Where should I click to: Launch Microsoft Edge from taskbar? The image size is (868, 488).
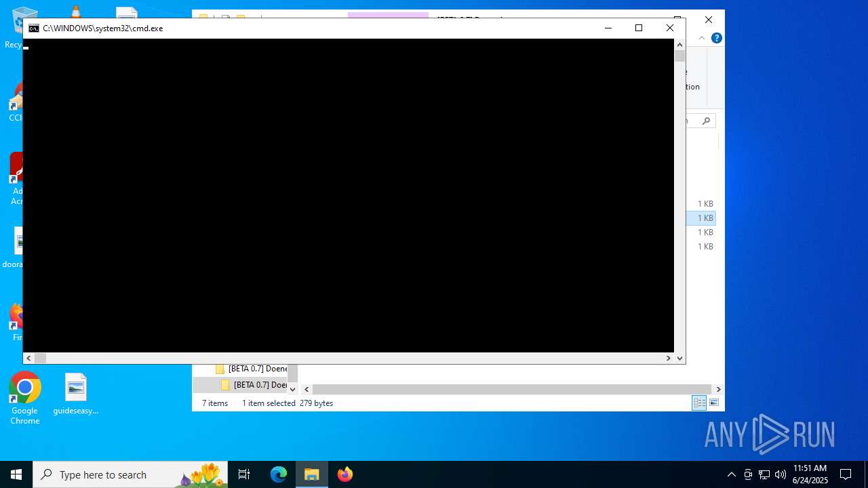[279, 474]
